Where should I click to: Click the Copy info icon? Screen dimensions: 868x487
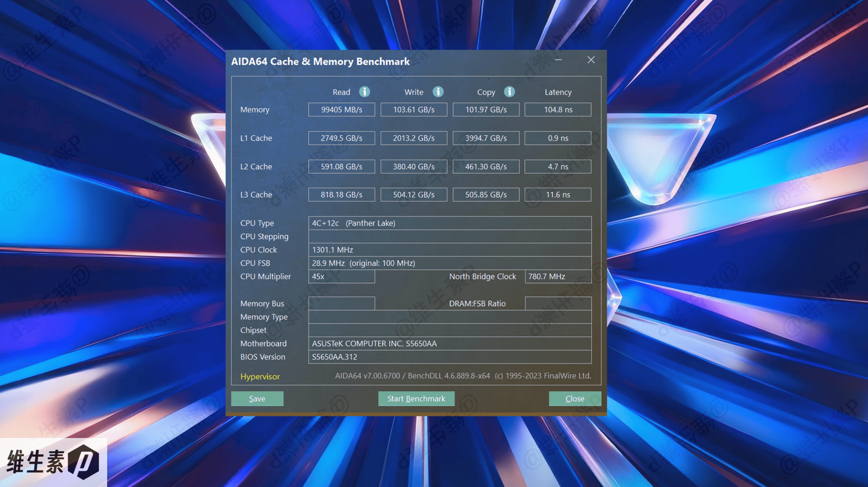tap(509, 92)
